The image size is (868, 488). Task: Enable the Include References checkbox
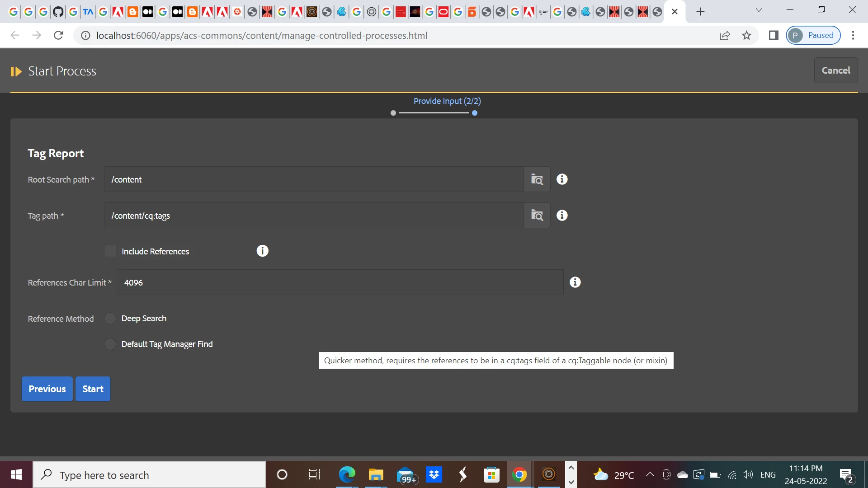(x=110, y=251)
